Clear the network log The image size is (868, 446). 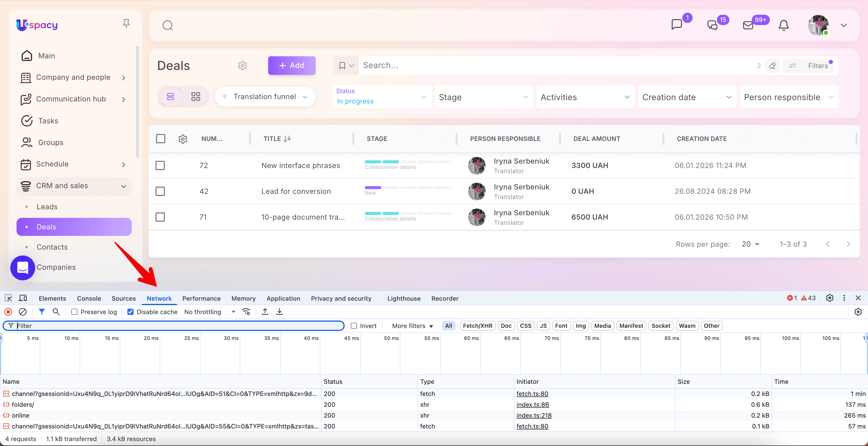pos(22,312)
